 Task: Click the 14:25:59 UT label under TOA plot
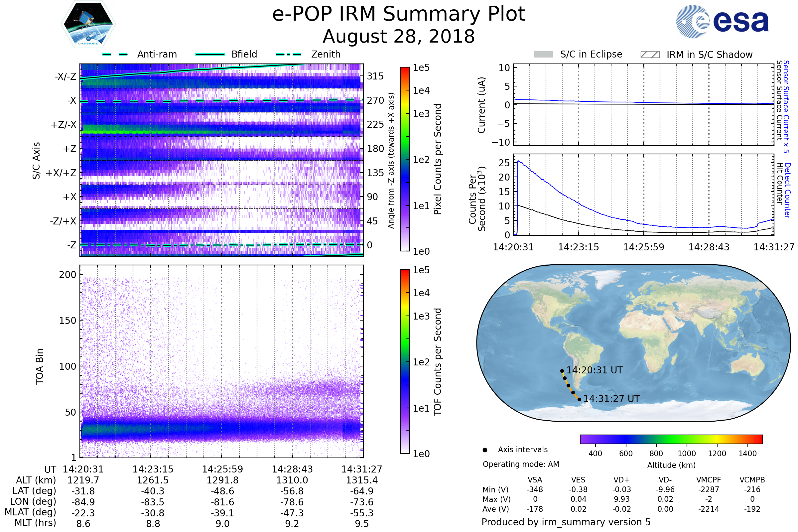pyautogui.click(x=222, y=469)
